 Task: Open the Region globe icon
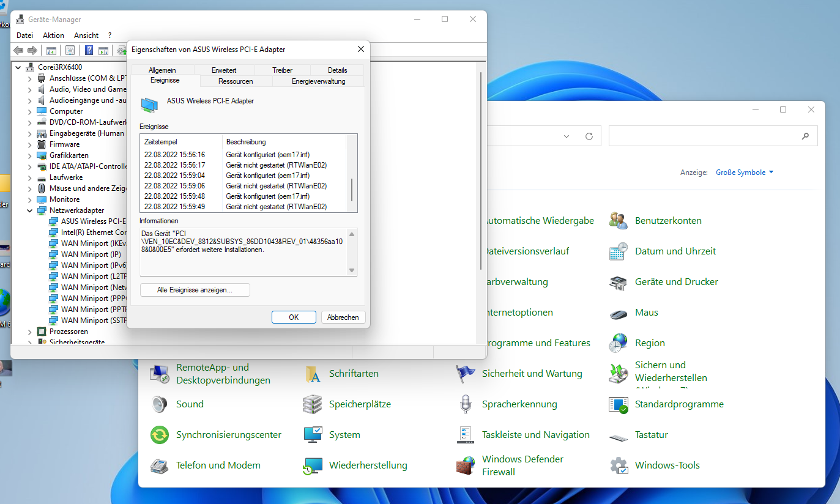(619, 343)
